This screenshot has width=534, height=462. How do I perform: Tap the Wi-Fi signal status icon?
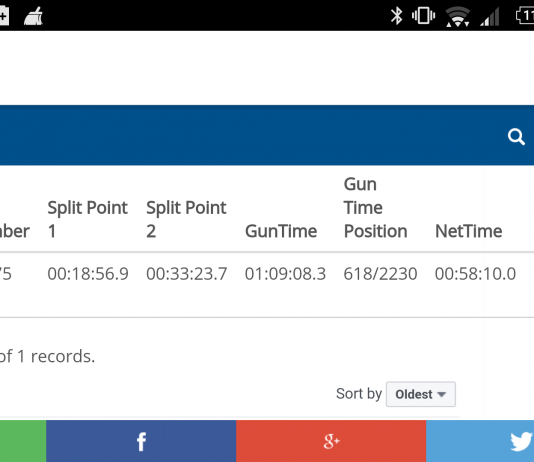point(458,16)
